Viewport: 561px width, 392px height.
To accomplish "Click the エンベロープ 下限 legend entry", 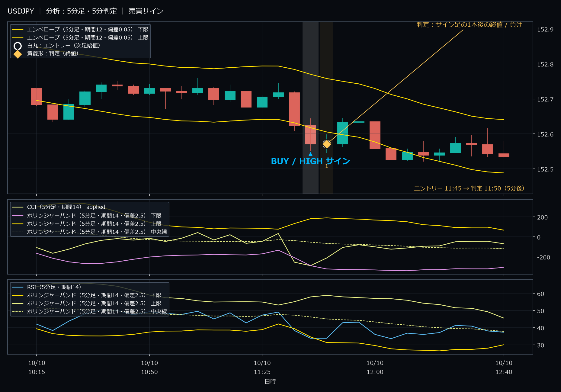I will (80, 30).
